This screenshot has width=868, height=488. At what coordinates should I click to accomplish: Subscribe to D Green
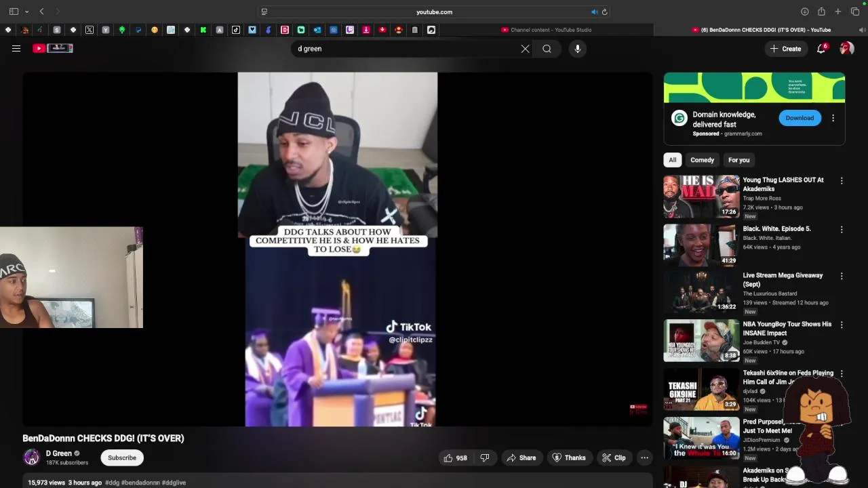(x=122, y=457)
